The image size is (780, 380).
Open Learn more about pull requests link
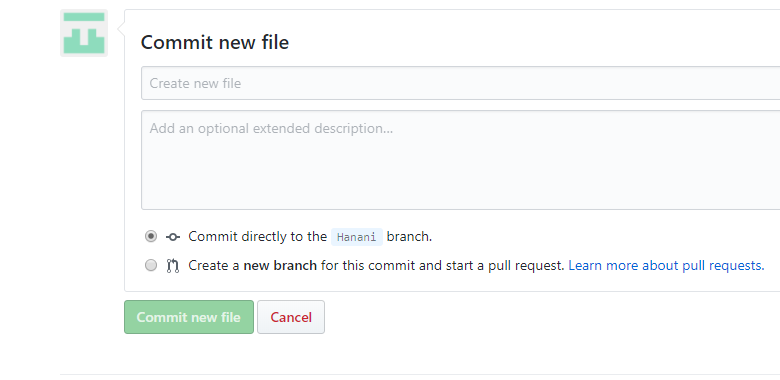pyautogui.click(x=666, y=266)
